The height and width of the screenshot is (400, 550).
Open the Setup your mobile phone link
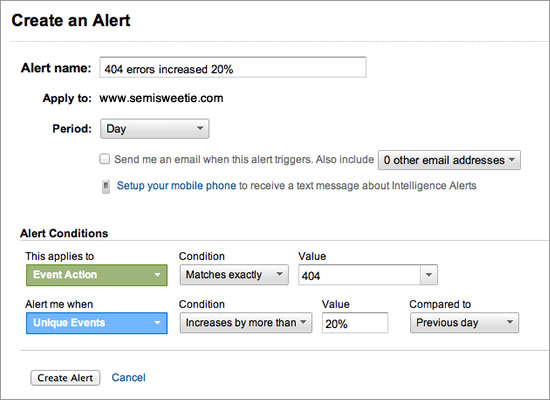coord(176,186)
